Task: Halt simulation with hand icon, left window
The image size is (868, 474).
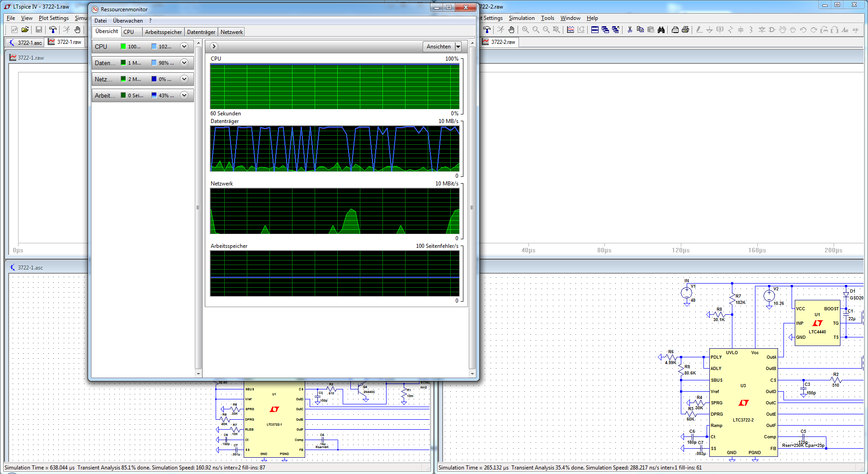Action: (x=77, y=29)
